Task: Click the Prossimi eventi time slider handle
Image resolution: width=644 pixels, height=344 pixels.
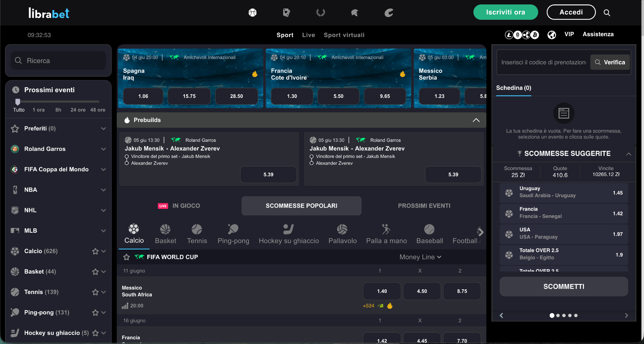Action: (18, 102)
